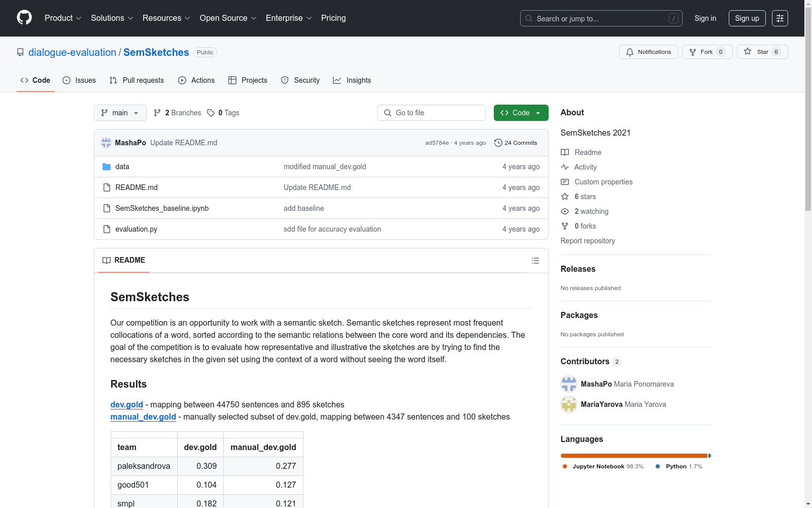Switch to the Actions tab
The image size is (812, 508).
(x=196, y=80)
